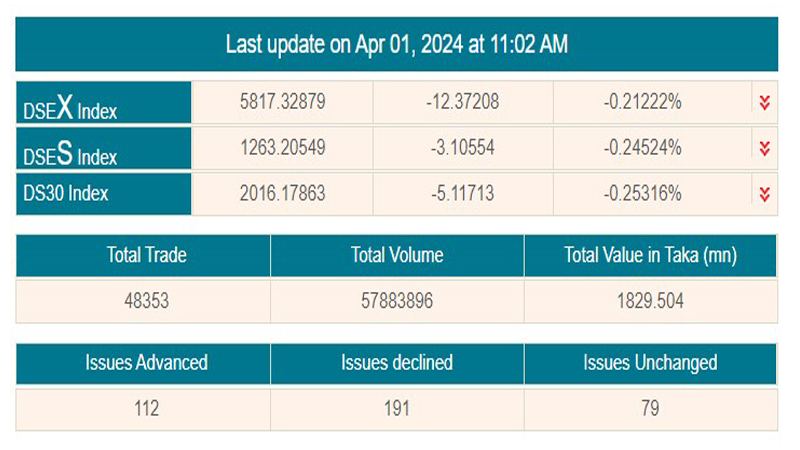This screenshot has width=800, height=450.
Task: Click the Total Volume column header
Action: [x=397, y=255]
